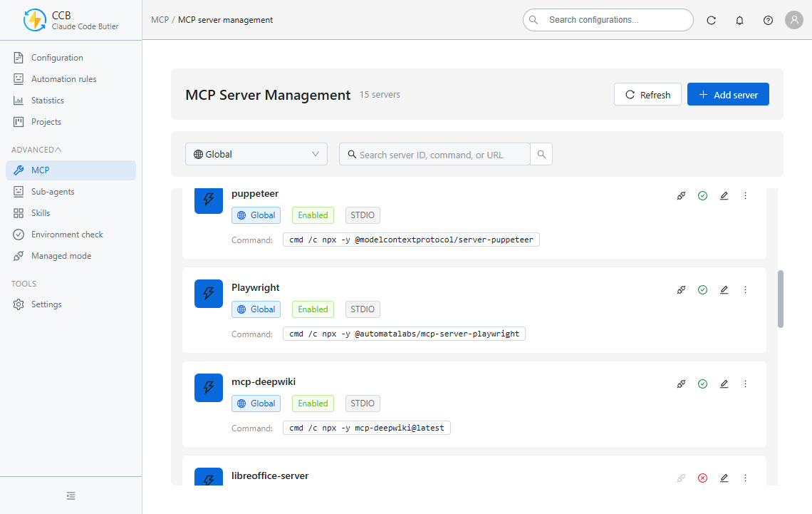Click mcp-deepwiki Enabled tag
Image resolution: width=812 pixels, height=514 pixels.
click(x=313, y=403)
